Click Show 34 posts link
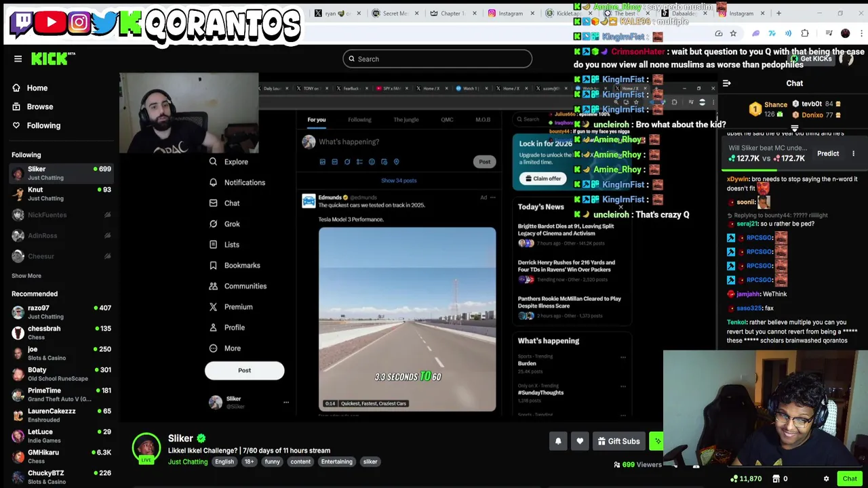Viewport: 868px width, 488px height. tap(399, 180)
